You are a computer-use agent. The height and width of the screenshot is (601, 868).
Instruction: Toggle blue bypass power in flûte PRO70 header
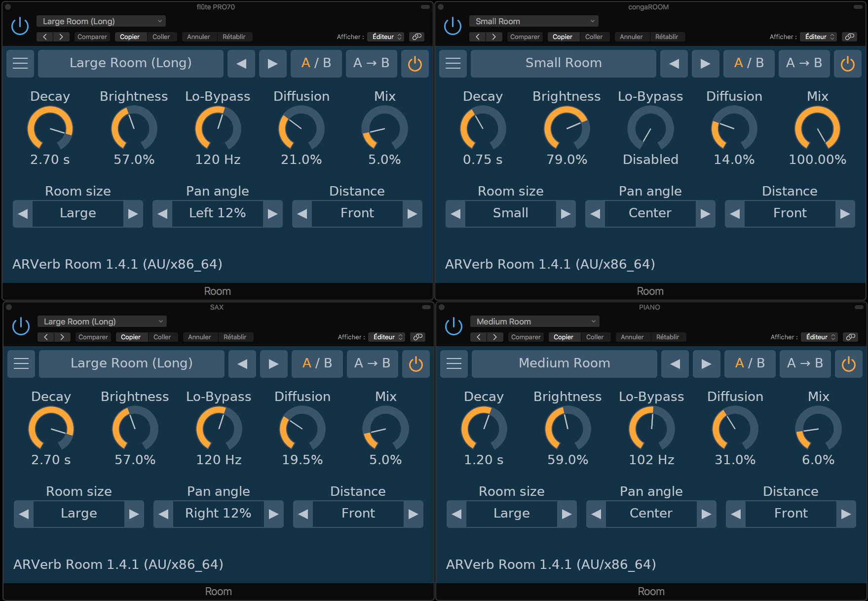[x=20, y=26]
